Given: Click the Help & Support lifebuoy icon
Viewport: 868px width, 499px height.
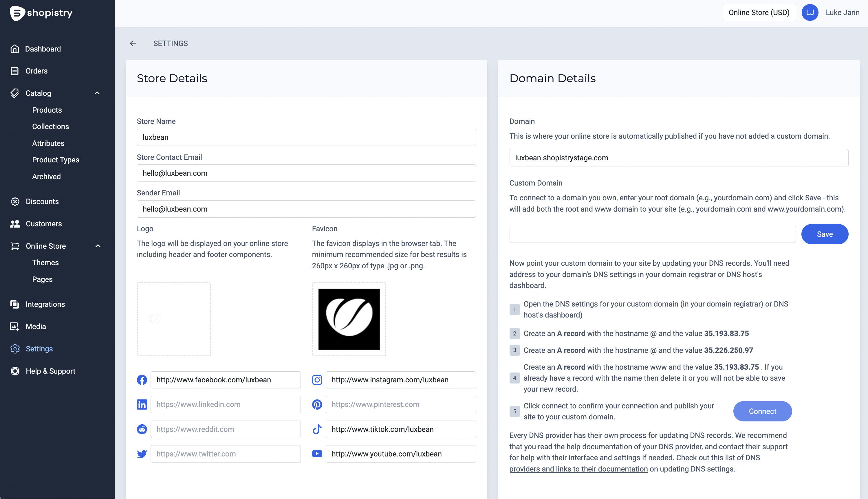Looking at the screenshot, I should [x=15, y=371].
